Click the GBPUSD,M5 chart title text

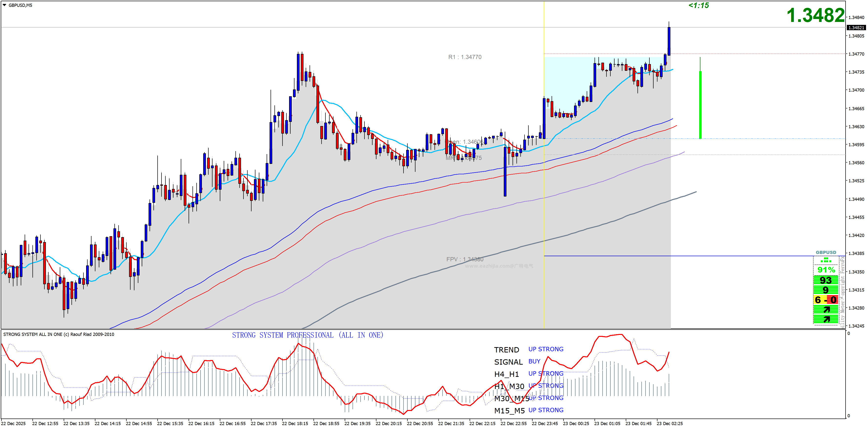click(x=20, y=5)
